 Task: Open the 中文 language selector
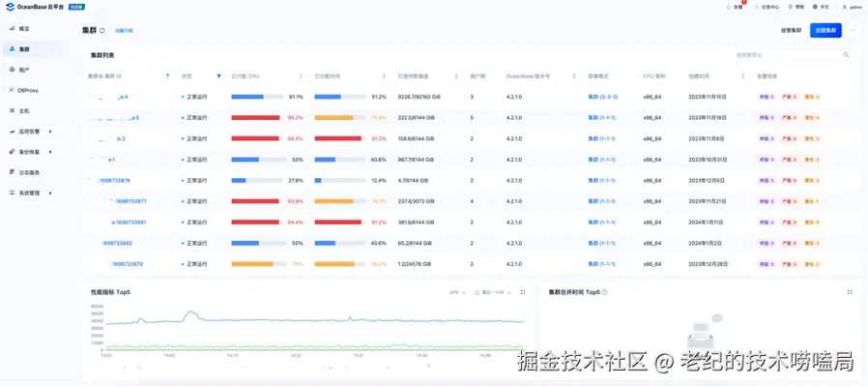[x=821, y=7]
